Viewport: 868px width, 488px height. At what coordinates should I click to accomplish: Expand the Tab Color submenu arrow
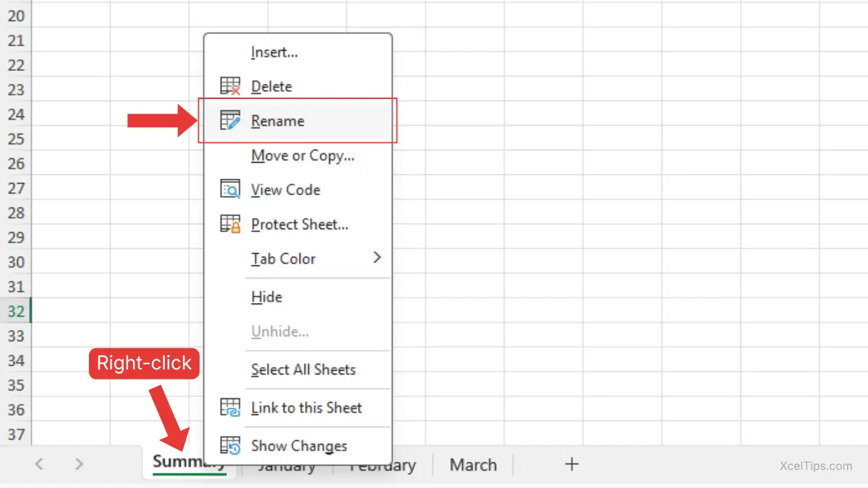click(377, 258)
